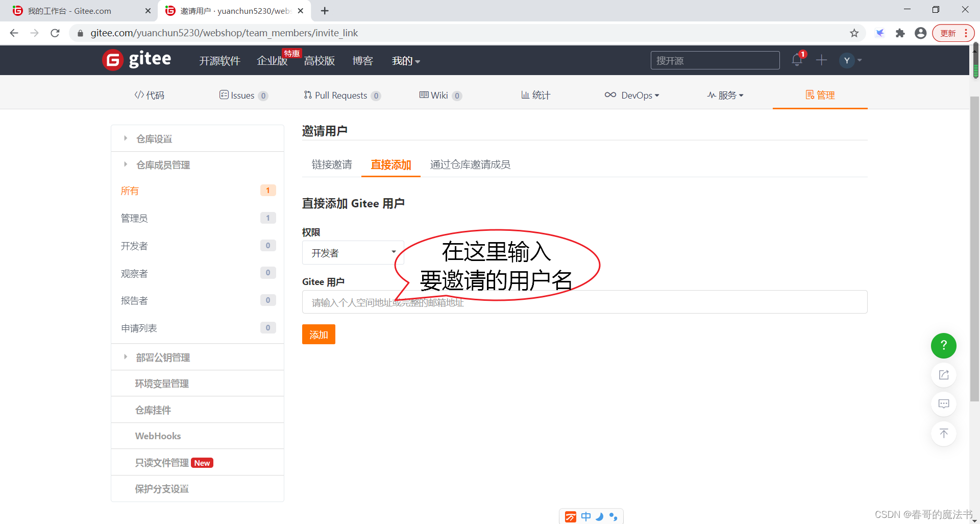Click the browser forward arrow
The image size is (980, 524).
tap(35, 33)
